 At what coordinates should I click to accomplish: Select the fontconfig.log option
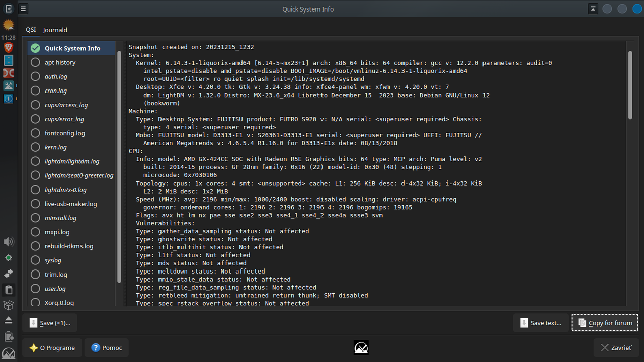(71, 133)
